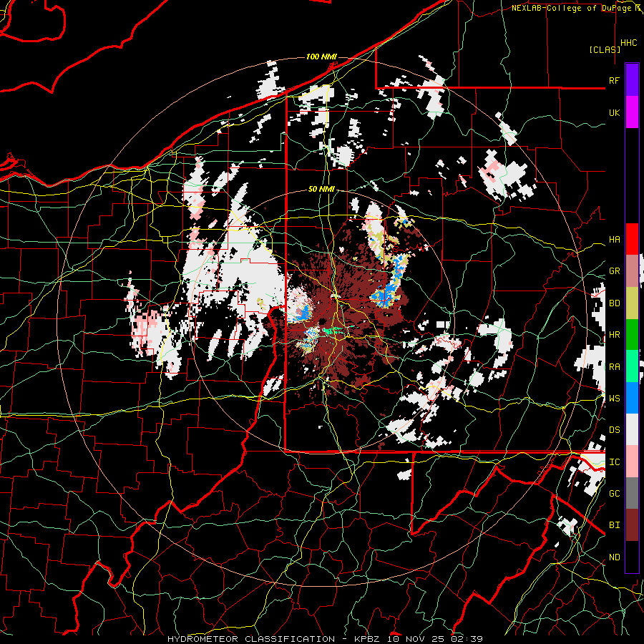This screenshot has height=644, width=644.
Task: Click the HHC product label
Action: (629, 43)
